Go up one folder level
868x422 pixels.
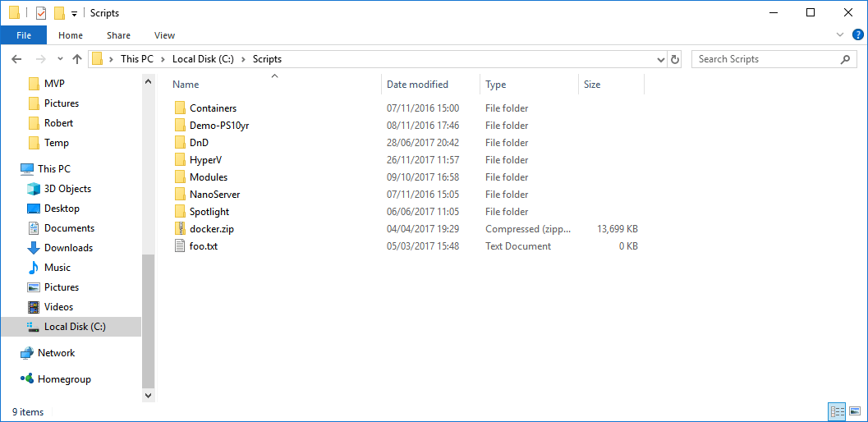pyautogui.click(x=77, y=59)
